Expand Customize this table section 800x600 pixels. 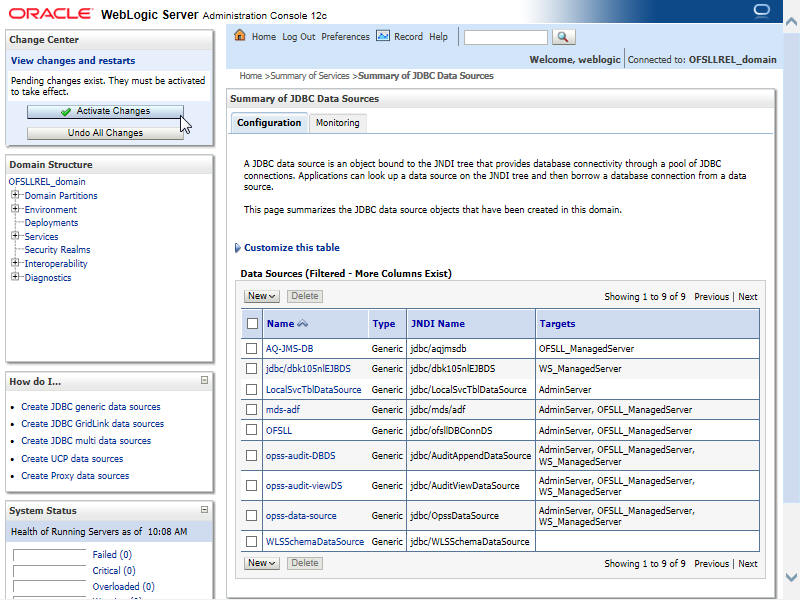pos(238,248)
